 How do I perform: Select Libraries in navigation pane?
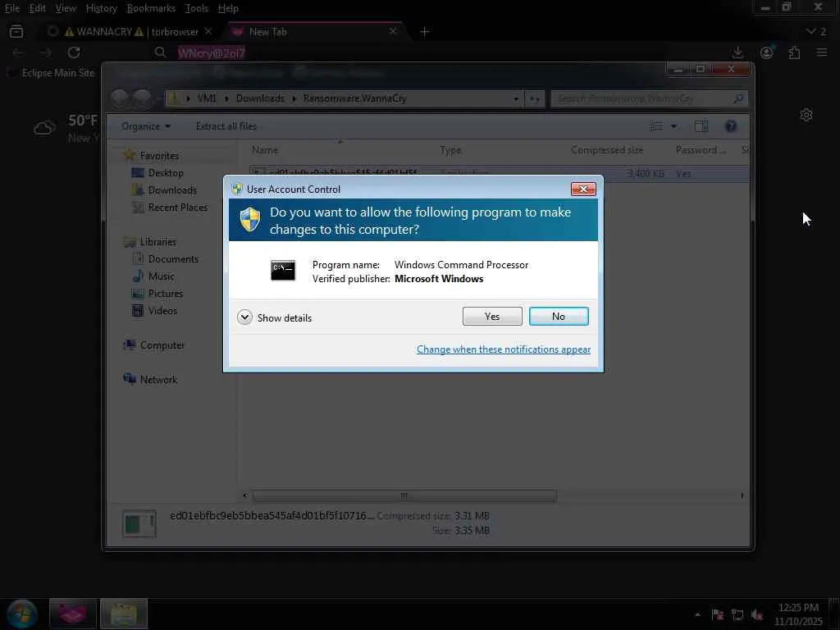[157, 242]
